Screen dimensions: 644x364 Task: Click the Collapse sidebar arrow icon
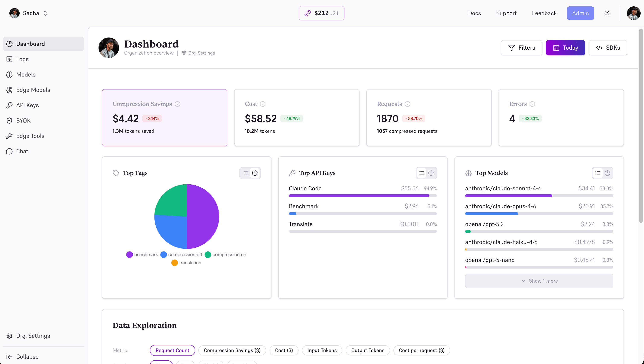(9, 357)
